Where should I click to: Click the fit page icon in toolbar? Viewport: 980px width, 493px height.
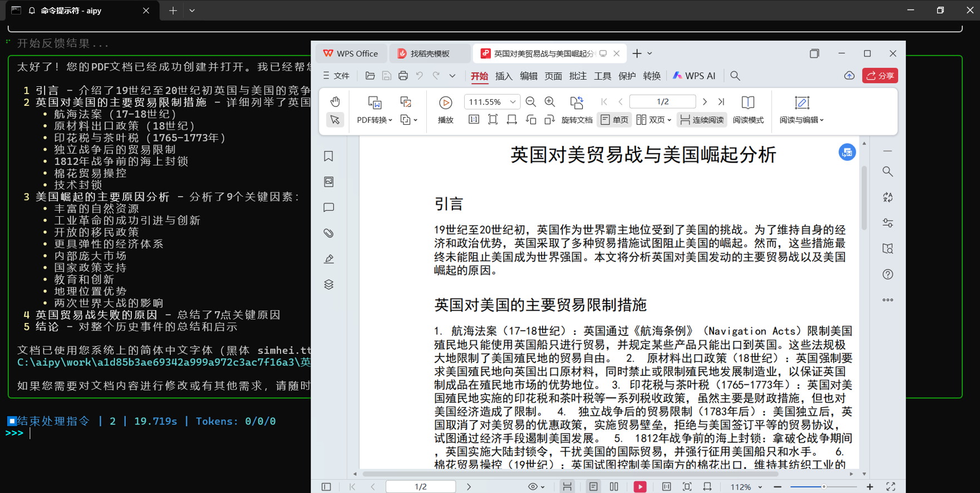[493, 120]
